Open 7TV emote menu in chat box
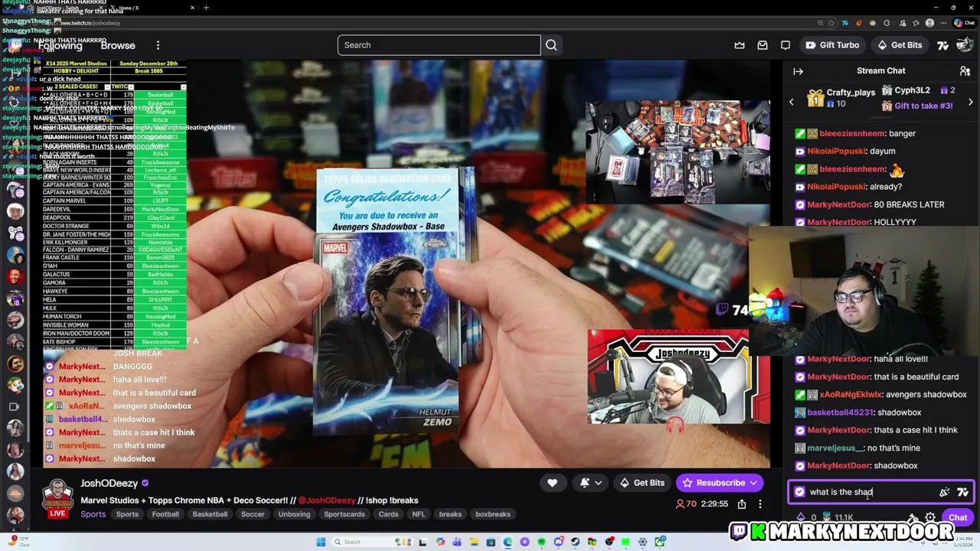The image size is (980, 551). pyautogui.click(x=962, y=492)
